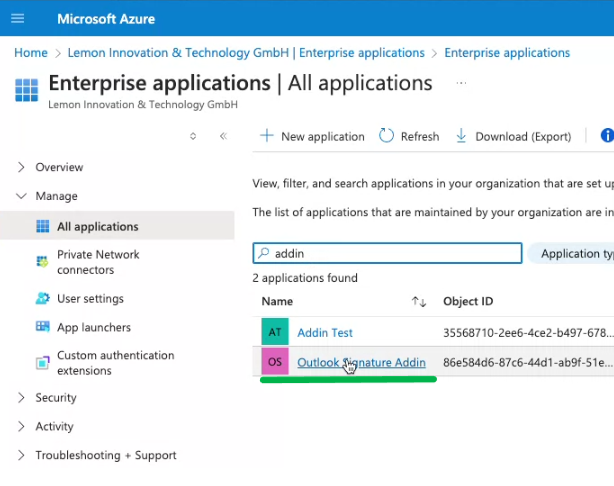Click the All applications grid icon
Image resolution: width=614 pixels, height=486 pixels.
(x=43, y=226)
